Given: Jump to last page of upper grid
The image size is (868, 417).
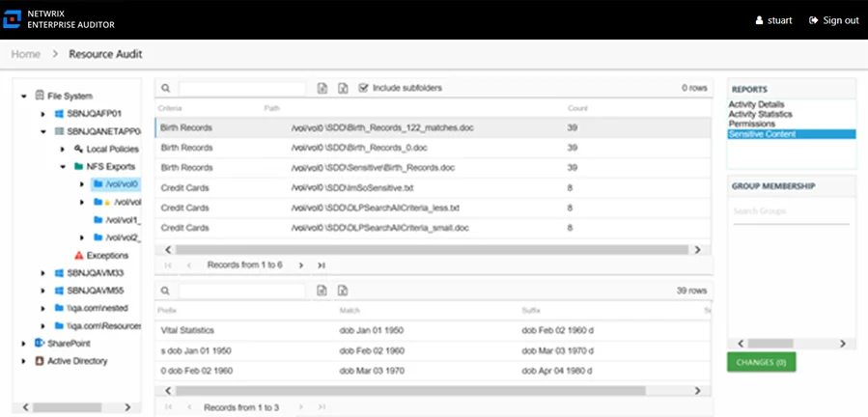Looking at the screenshot, I should [322, 265].
